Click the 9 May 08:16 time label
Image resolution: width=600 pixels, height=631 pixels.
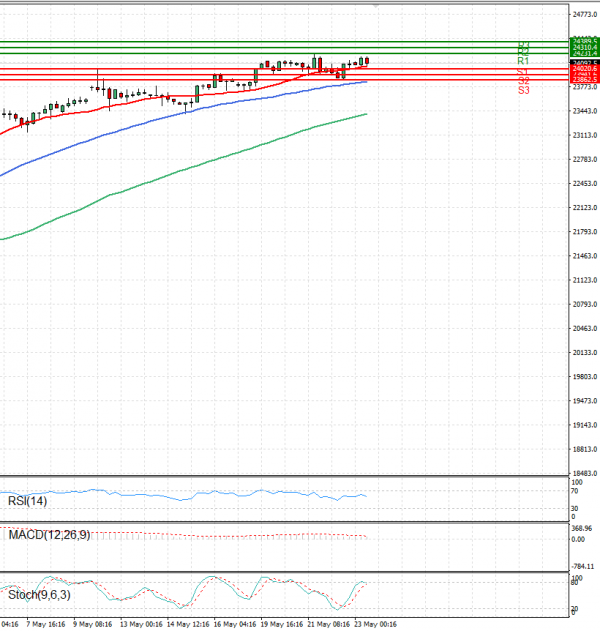pos(93,625)
